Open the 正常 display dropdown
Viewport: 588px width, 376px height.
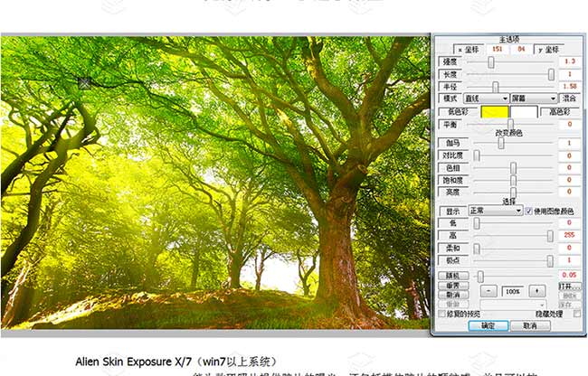(x=496, y=211)
